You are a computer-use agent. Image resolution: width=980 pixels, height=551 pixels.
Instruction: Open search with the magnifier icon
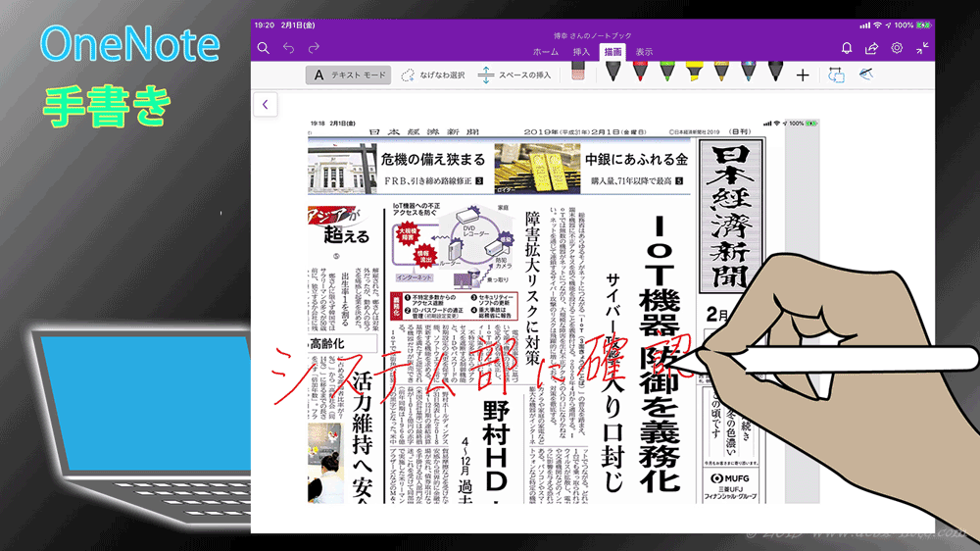click(x=263, y=48)
